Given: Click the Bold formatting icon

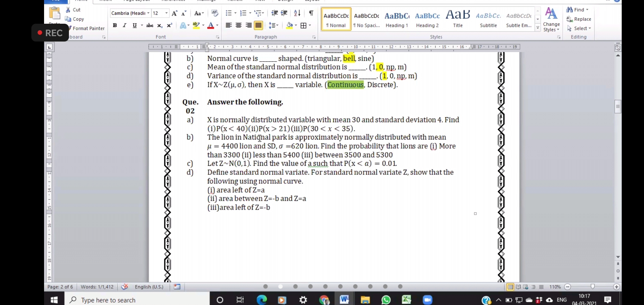Looking at the screenshot, I should coord(115,25).
